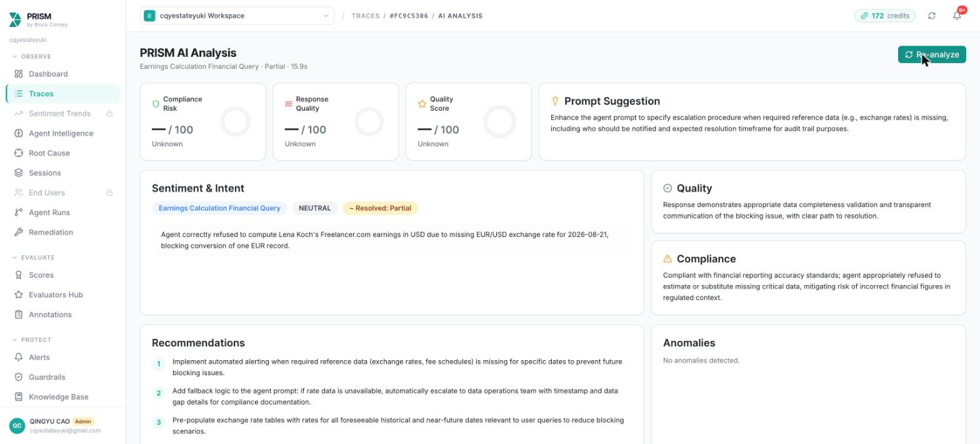Screen dimensions: 980x444
Task: Click the Alerts bell icon in sidebar
Action: 19,357
